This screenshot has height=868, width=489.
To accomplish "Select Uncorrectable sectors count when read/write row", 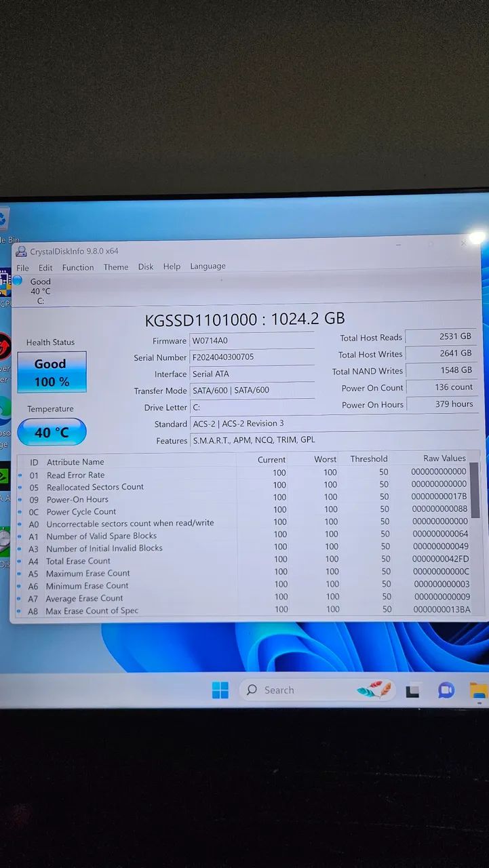I will tap(244, 523).
